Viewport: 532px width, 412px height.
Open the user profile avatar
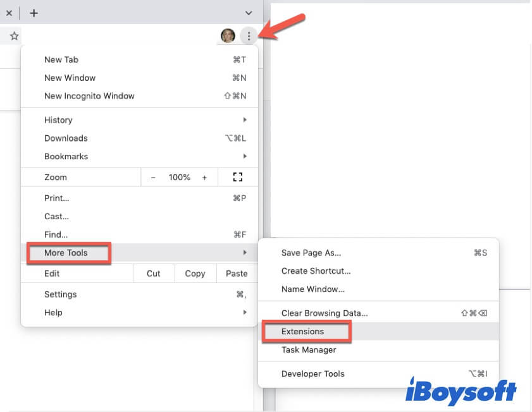pos(228,36)
